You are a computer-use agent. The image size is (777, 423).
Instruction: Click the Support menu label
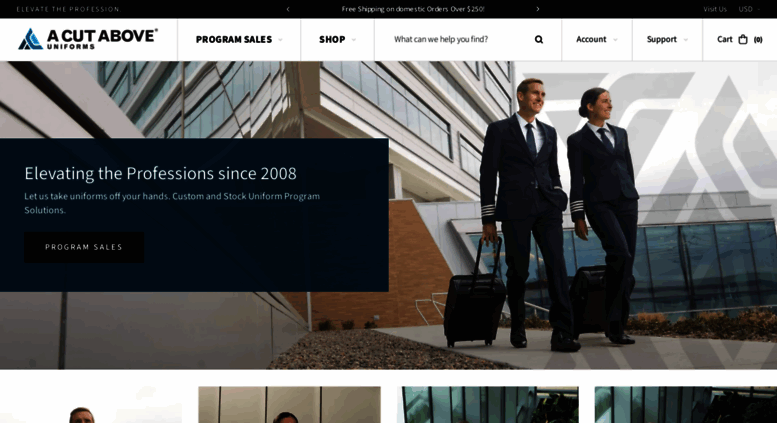point(662,39)
